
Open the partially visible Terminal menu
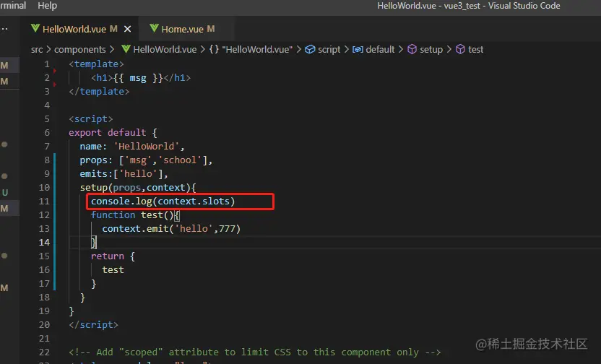click(x=13, y=6)
